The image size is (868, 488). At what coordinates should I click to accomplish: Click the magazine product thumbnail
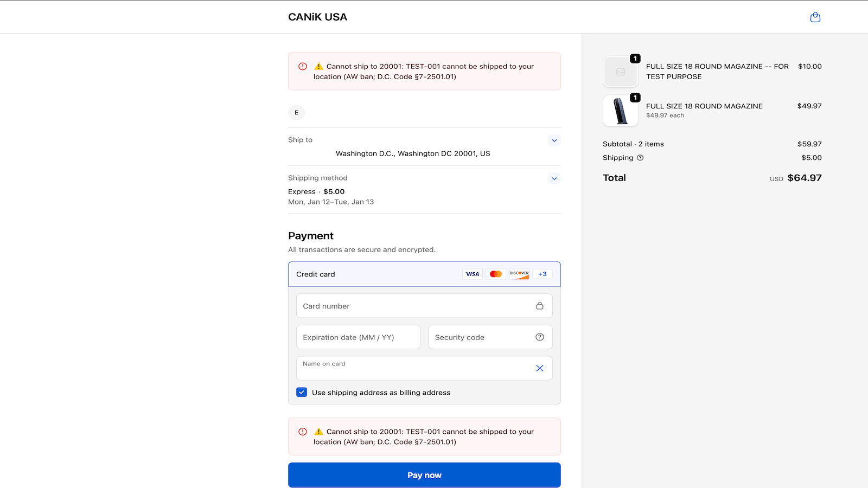[620, 111]
